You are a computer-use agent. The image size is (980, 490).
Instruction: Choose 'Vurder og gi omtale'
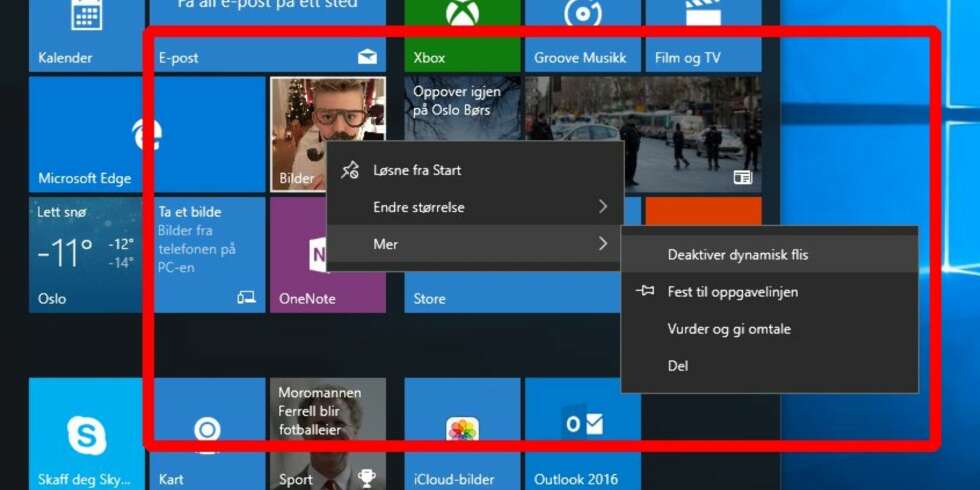coord(769,329)
